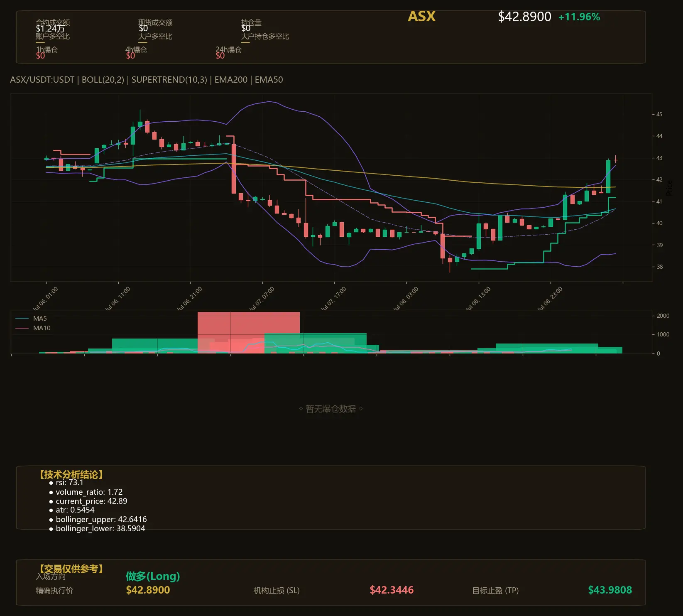Click the 2000 volume axis label

pos(663,316)
